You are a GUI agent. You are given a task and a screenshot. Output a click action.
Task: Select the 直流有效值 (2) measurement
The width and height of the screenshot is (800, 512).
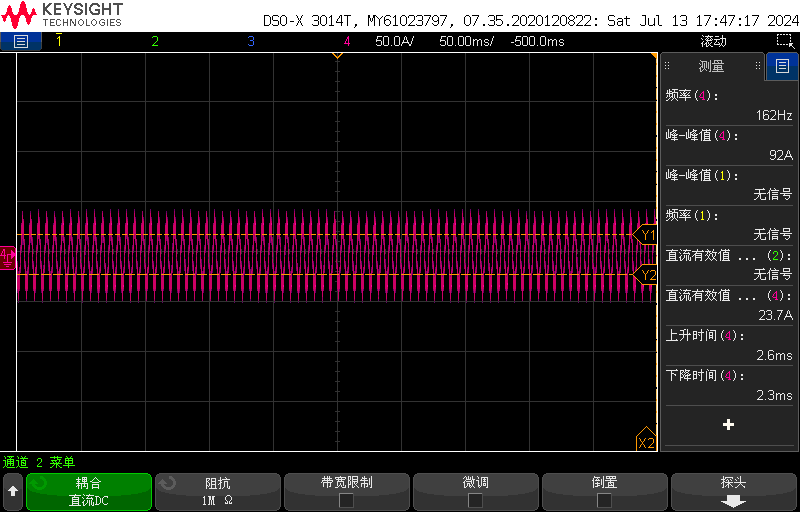click(x=729, y=265)
